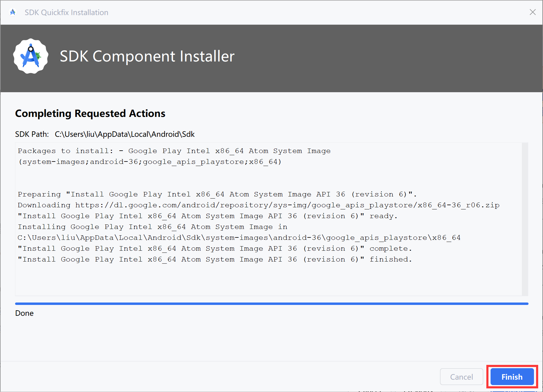The height and width of the screenshot is (392, 543).
Task: Click the SDK path value C:\Users\liu\AppData\Local\Android\Sdk
Action: 124,134
